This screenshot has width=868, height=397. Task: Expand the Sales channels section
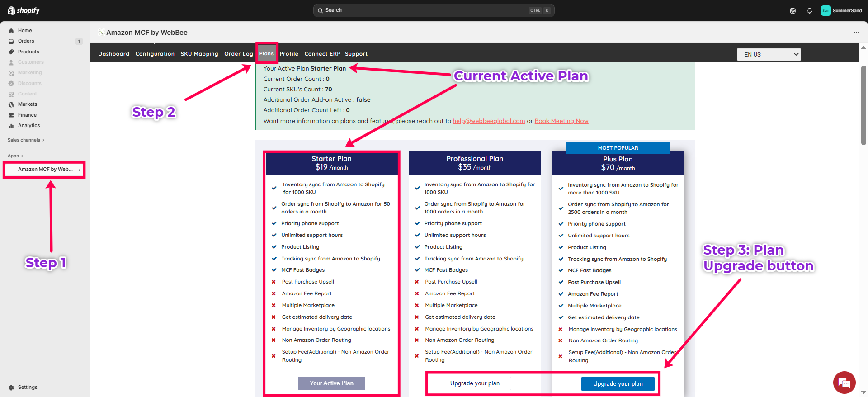(x=26, y=140)
